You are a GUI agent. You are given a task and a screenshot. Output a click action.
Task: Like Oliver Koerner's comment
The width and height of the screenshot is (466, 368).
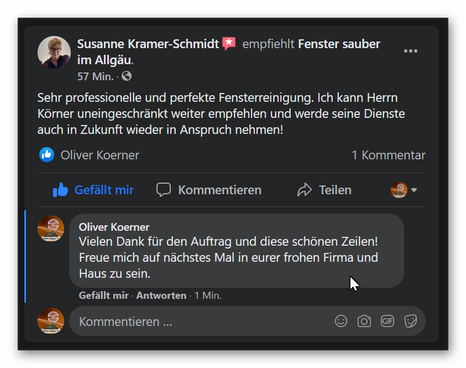pos(104,295)
